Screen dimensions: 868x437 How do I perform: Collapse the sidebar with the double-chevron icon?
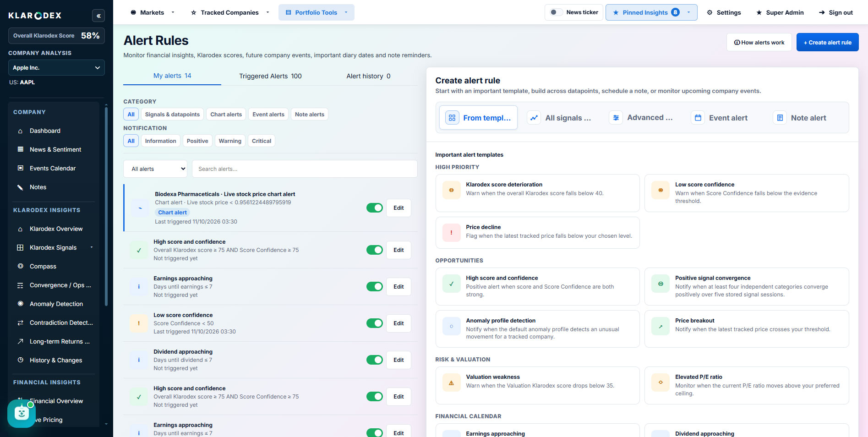pyautogui.click(x=98, y=16)
